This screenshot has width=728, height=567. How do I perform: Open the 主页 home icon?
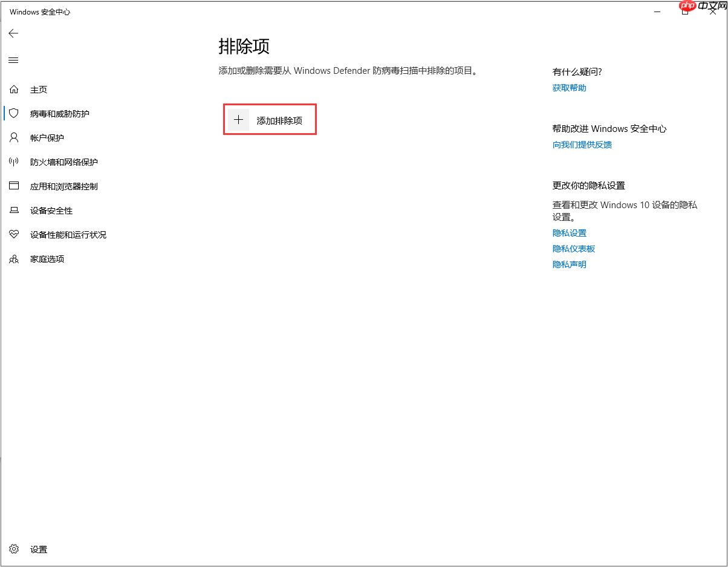[14, 89]
